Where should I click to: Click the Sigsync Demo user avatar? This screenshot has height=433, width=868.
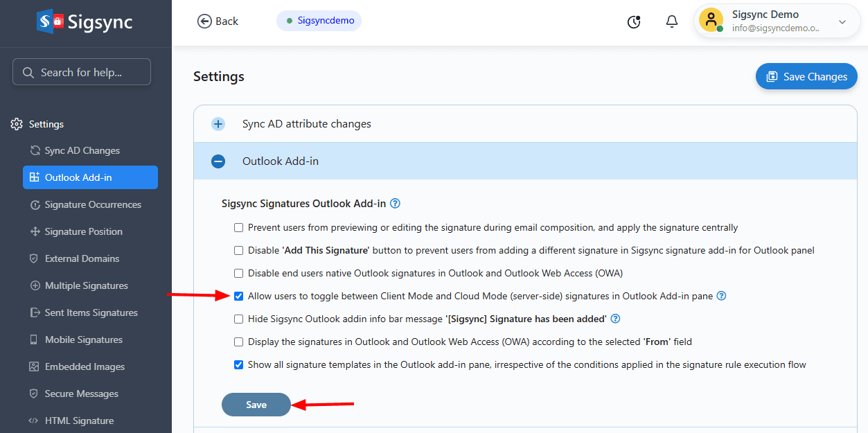(x=711, y=20)
